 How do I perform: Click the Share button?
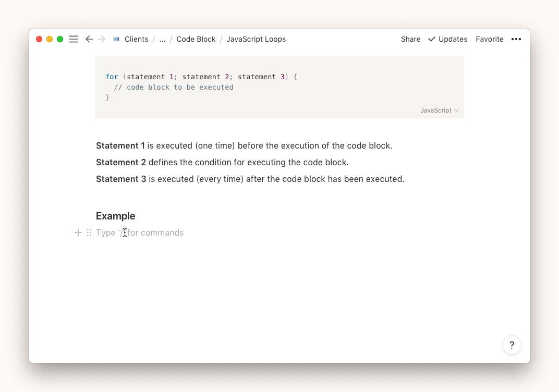click(x=410, y=39)
